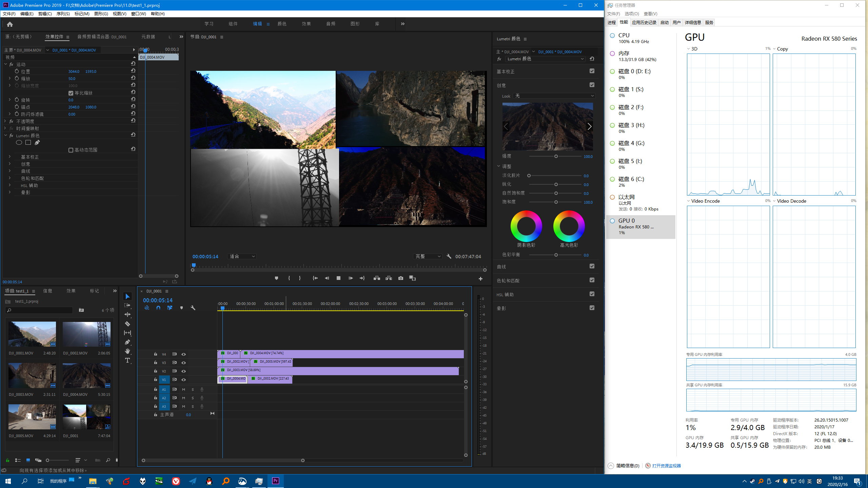
Task: Select the Track Select Forward tool
Action: coord(127,305)
